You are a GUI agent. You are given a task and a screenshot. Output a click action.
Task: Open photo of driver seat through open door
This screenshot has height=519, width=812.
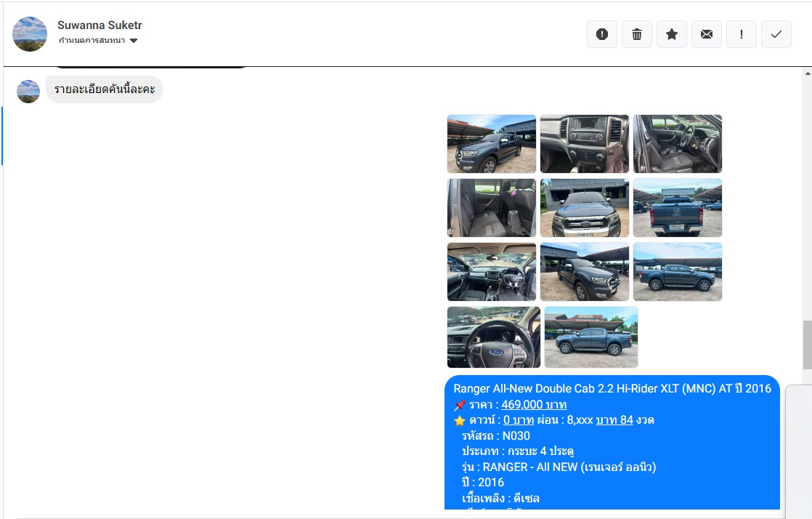[x=678, y=144]
